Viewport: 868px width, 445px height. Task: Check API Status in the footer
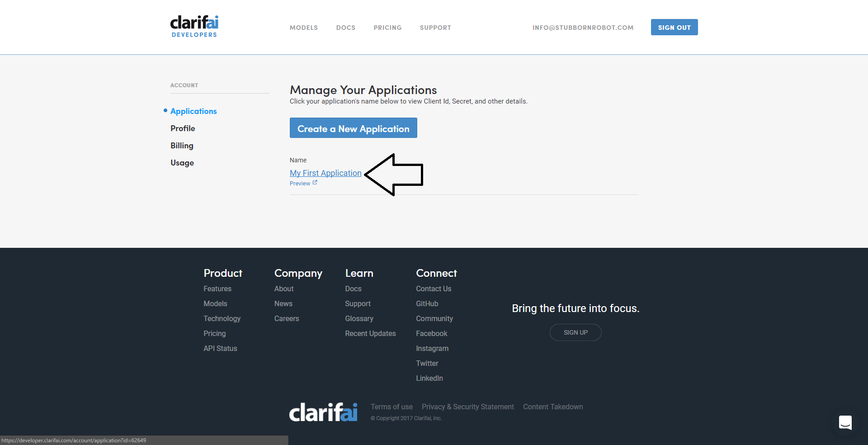click(220, 348)
